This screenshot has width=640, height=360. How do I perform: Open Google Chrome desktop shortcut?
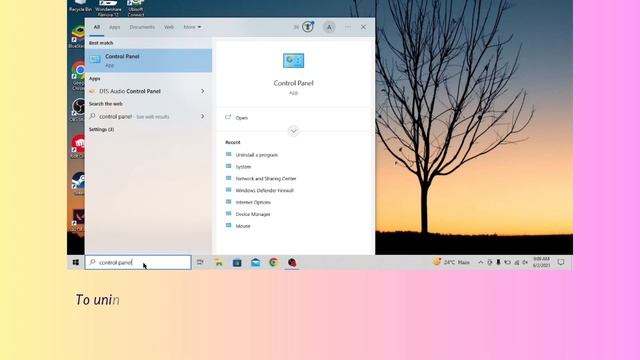78,76
